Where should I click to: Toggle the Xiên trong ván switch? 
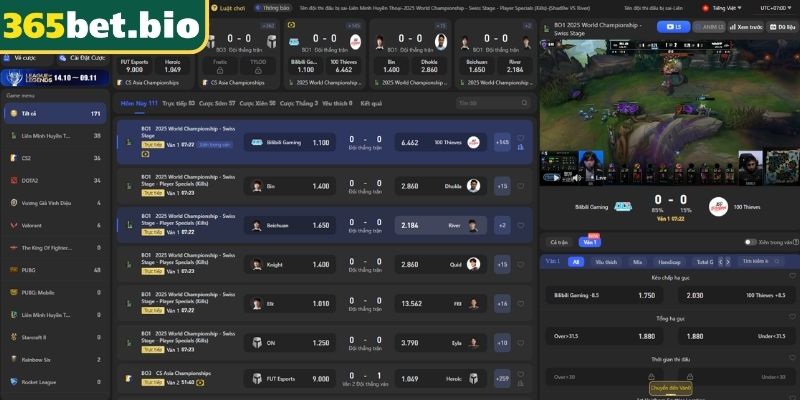click(x=751, y=242)
